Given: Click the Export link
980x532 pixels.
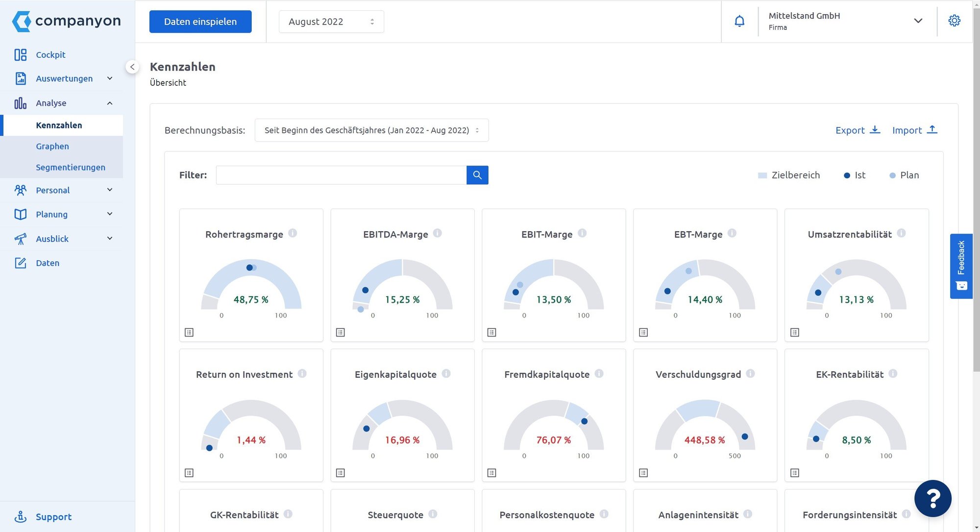Looking at the screenshot, I should click(858, 130).
